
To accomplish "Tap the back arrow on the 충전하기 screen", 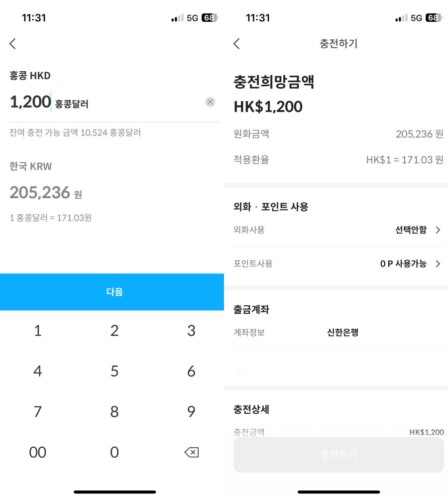I will pyautogui.click(x=236, y=44).
